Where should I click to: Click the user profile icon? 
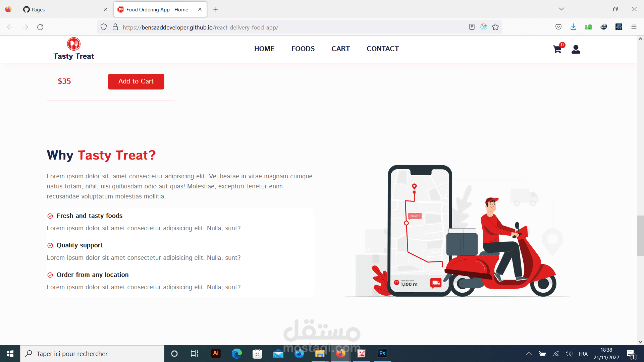(x=576, y=49)
